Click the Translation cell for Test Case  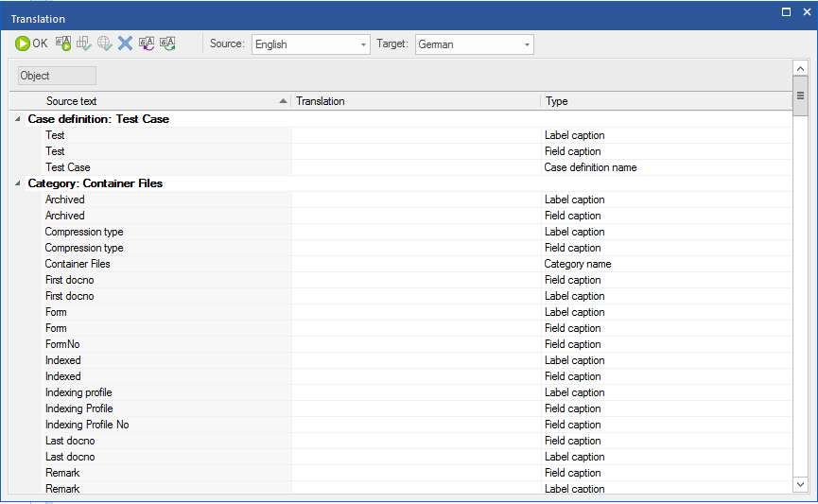coord(416,167)
